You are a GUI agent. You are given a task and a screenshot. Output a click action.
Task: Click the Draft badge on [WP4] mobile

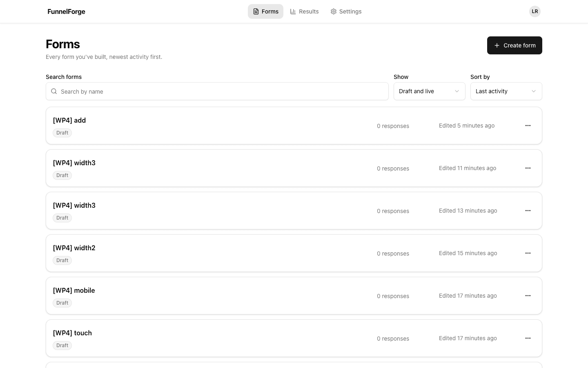click(62, 303)
